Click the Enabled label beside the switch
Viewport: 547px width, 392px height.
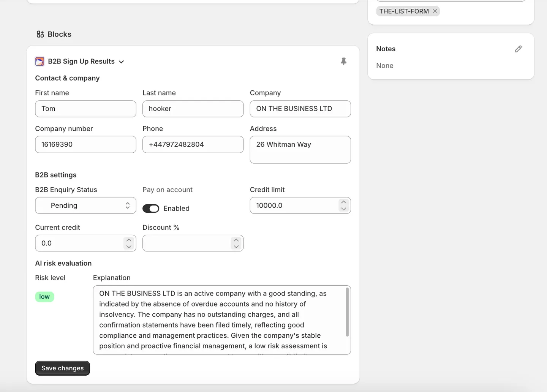(x=176, y=209)
